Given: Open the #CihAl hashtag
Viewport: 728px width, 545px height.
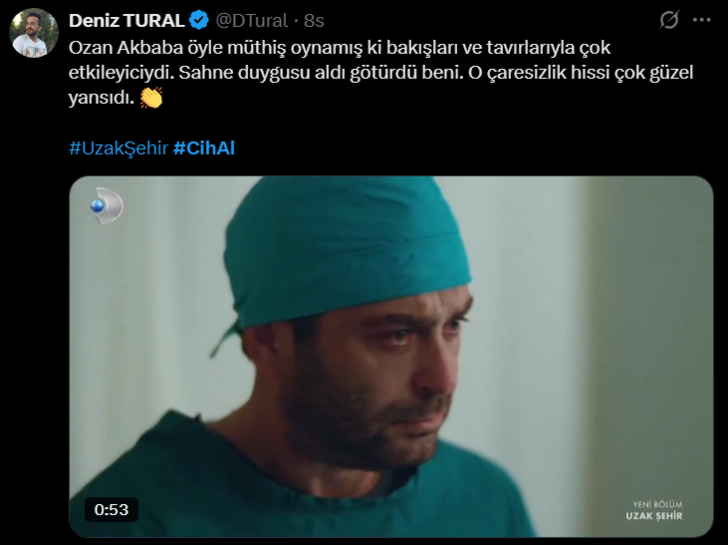Looking at the screenshot, I should point(204,148).
